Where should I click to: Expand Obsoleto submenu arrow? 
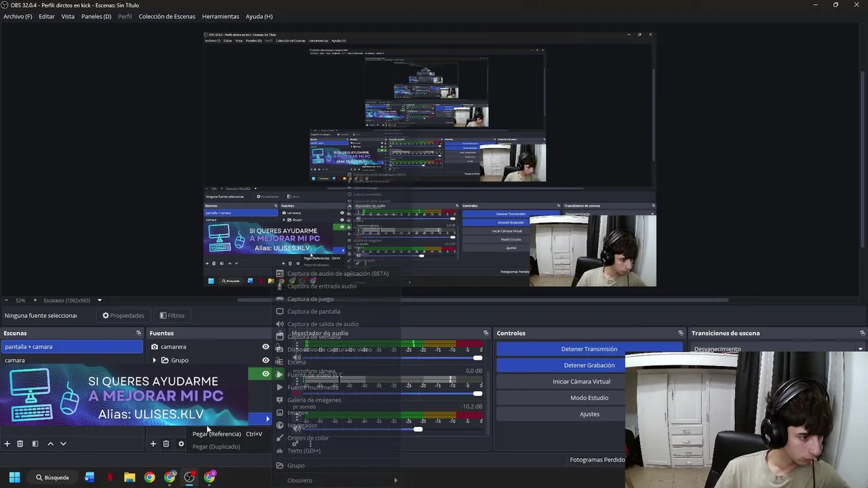(395, 481)
